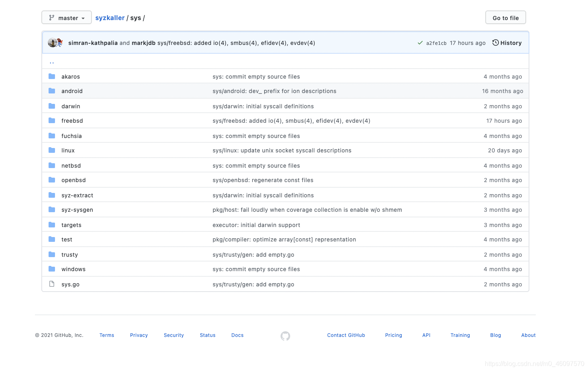
Task: Go up to parent directory (..)
Action: coord(52,62)
